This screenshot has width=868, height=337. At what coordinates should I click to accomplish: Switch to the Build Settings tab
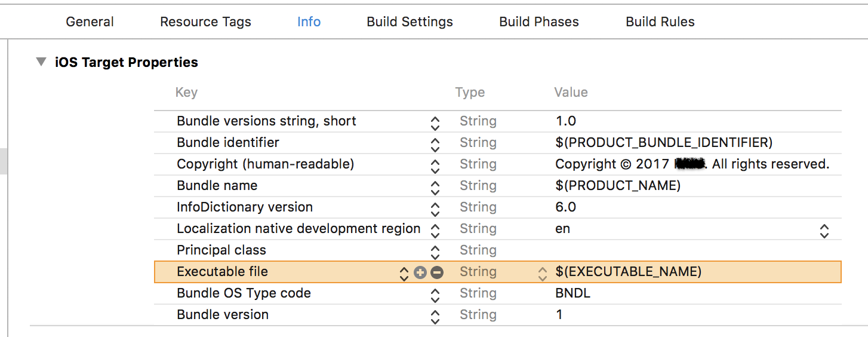(x=410, y=22)
